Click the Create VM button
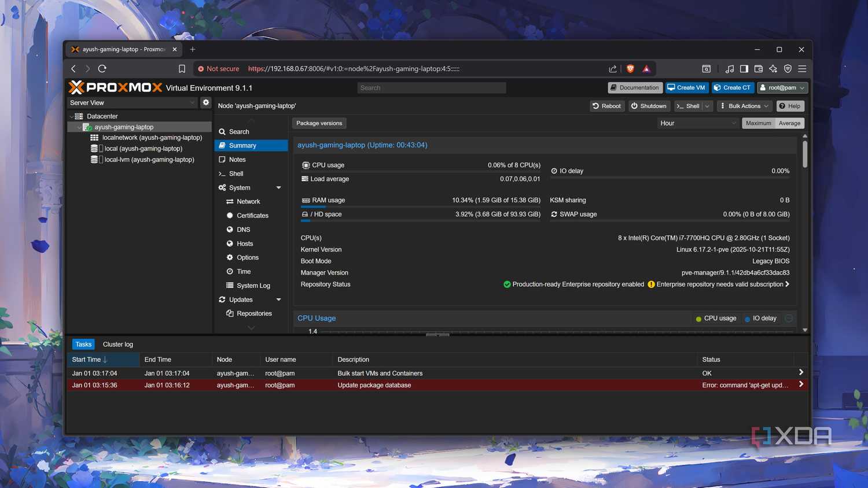 click(686, 87)
